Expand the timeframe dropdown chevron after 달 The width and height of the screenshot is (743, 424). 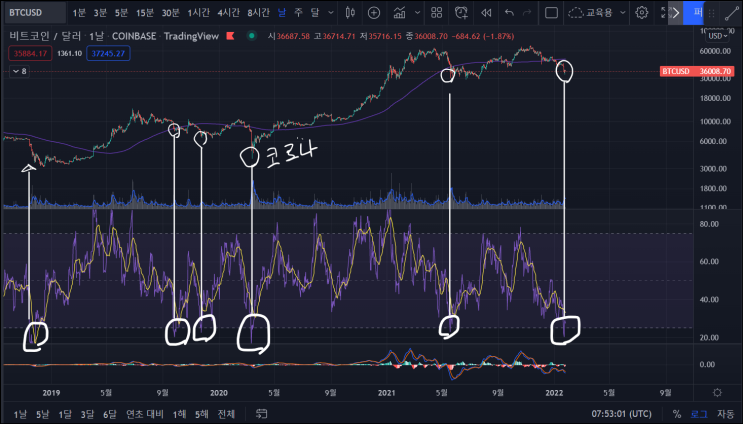(331, 13)
